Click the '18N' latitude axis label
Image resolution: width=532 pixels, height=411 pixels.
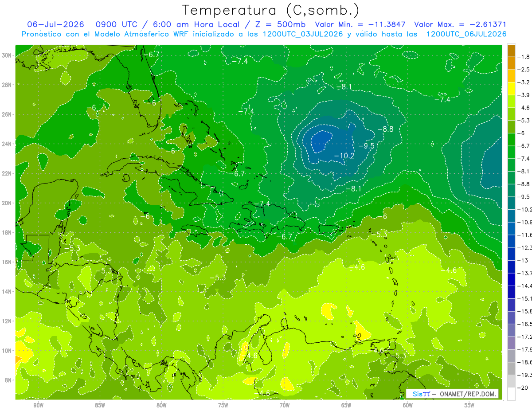click(8, 233)
